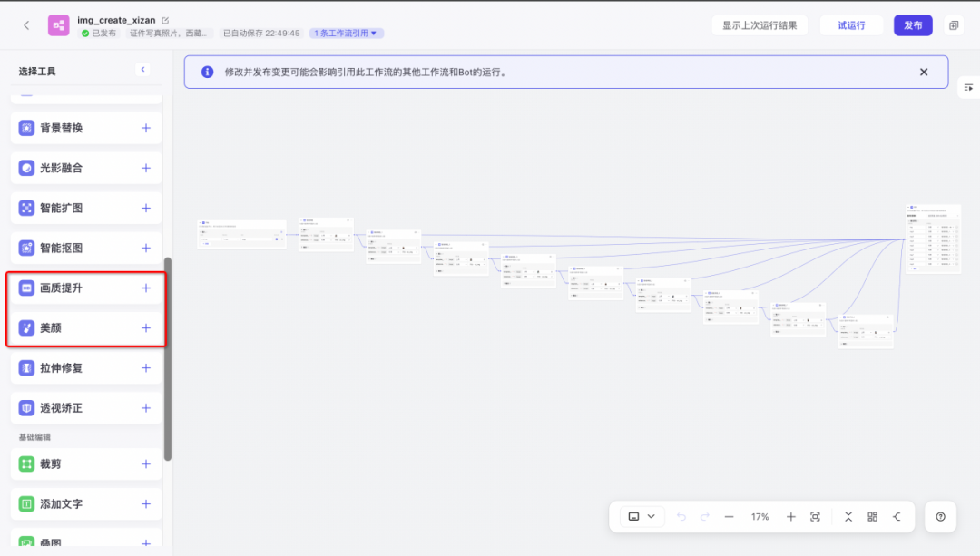The image size is (980, 556).
Task: Zoom out the canvas
Action: click(729, 517)
